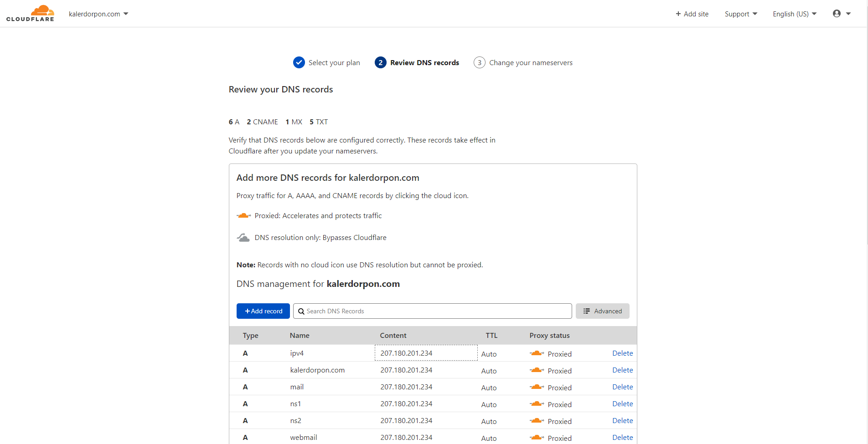Click the webmail record name
Image resolution: width=868 pixels, height=444 pixels.
tap(304, 438)
